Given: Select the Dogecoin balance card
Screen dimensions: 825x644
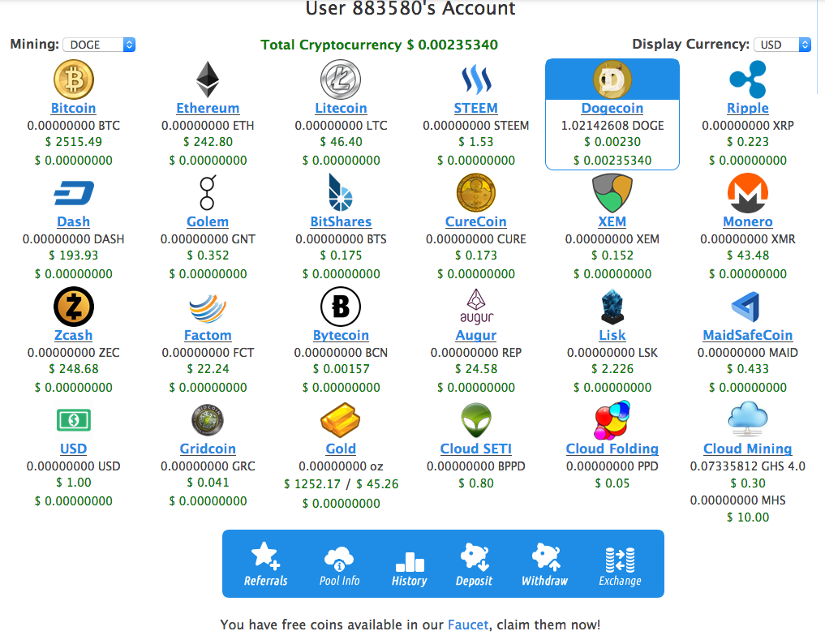Looking at the screenshot, I should (x=612, y=114).
